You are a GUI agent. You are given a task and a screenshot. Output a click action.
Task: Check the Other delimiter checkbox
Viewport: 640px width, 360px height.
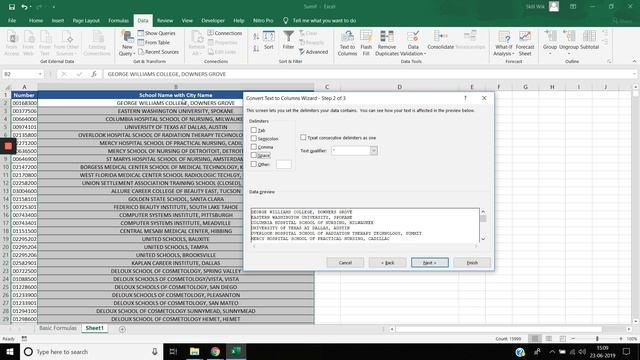click(253, 164)
